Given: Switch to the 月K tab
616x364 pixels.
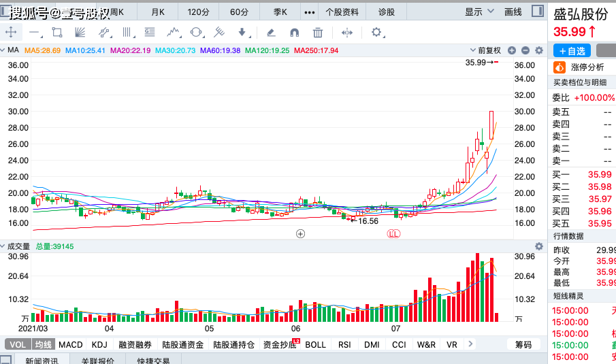Looking at the screenshot, I should pyautogui.click(x=158, y=12).
